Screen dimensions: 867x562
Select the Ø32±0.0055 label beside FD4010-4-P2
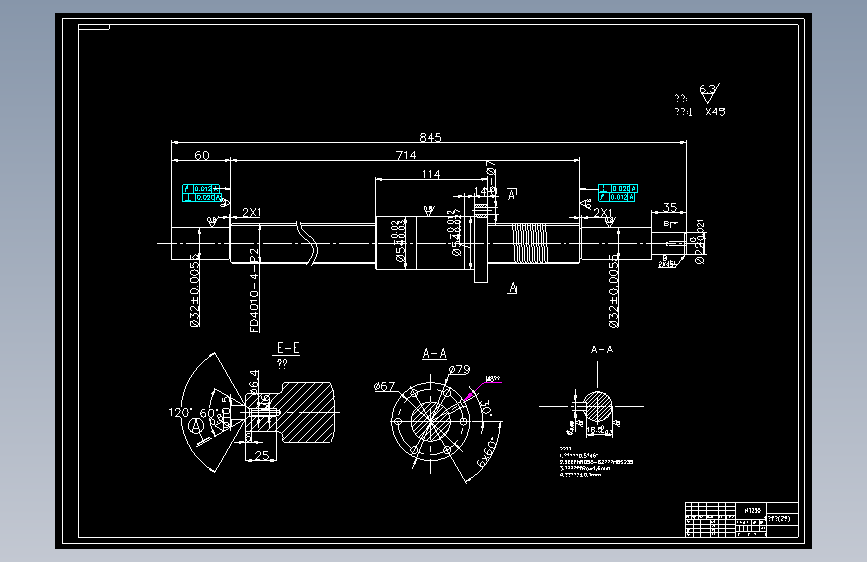(195, 290)
